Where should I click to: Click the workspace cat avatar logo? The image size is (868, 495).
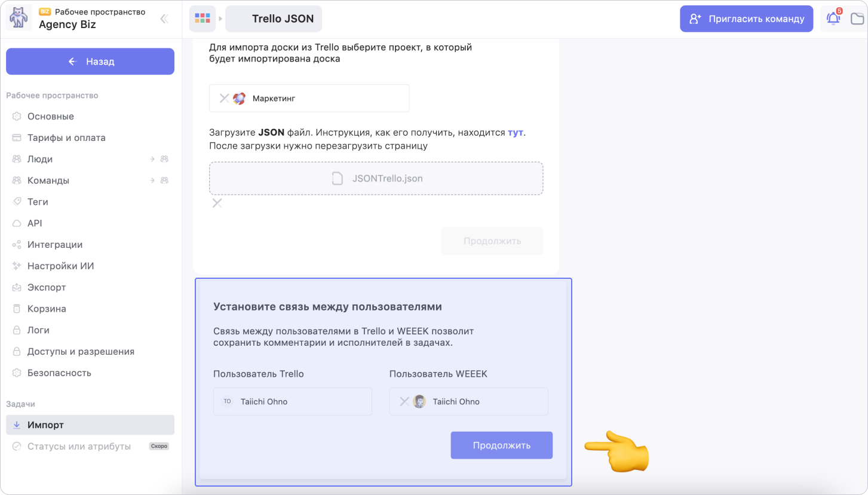coord(19,19)
